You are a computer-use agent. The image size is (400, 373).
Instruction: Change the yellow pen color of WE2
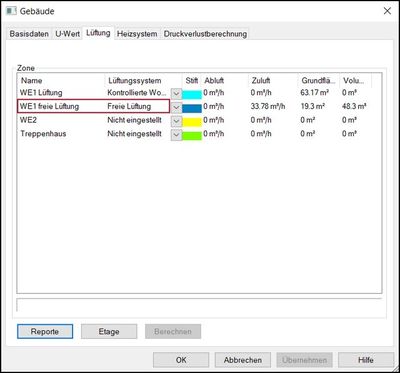pyautogui.click(x=192, y=122)
